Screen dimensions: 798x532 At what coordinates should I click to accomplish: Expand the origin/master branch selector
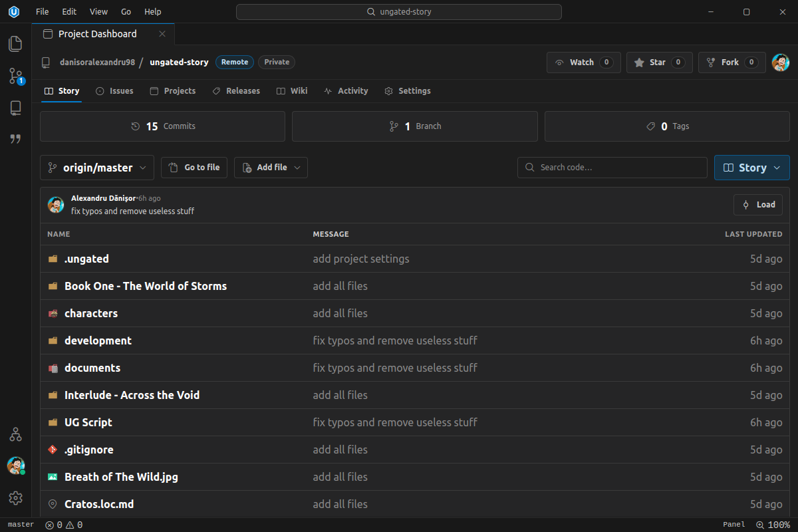tap(96, 168)
